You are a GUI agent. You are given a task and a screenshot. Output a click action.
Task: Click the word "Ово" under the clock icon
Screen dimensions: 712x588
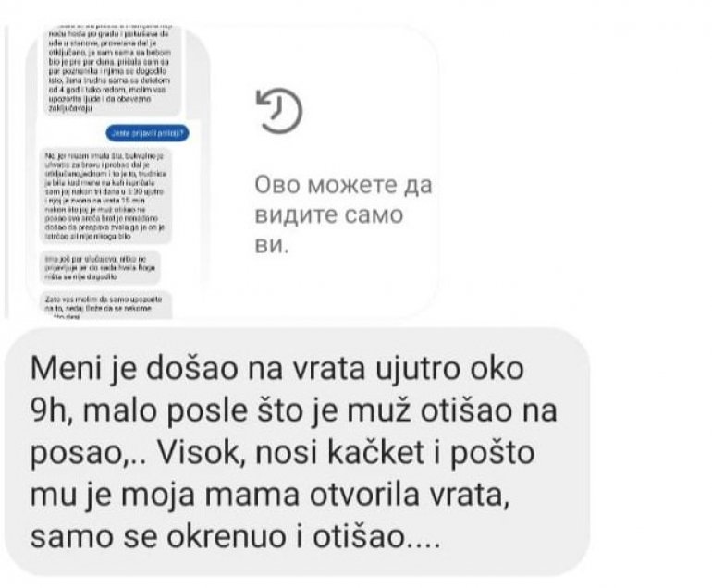coord(276,185)
